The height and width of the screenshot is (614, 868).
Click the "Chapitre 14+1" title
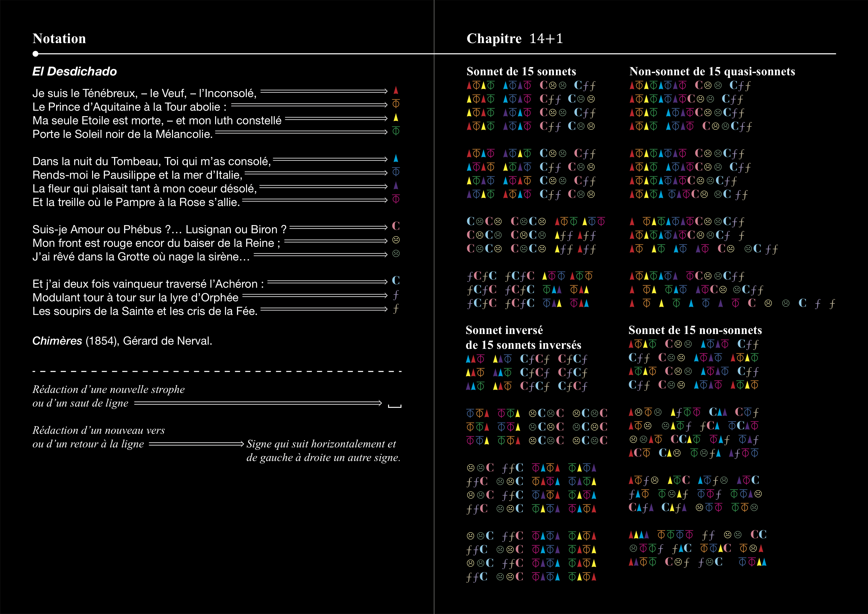[515, 39]
